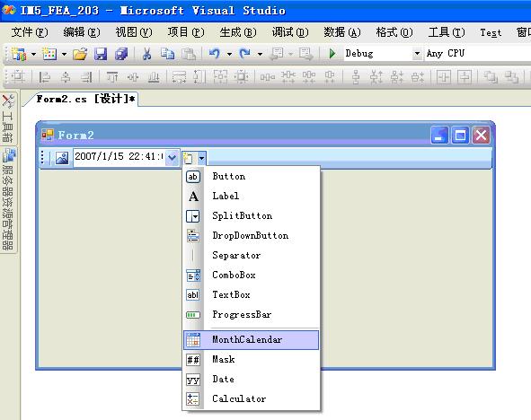Viewport: 531px width, 420px height.
Task: Expand the Undo history dropdown arrow
Action: click(x=229, y=54)
